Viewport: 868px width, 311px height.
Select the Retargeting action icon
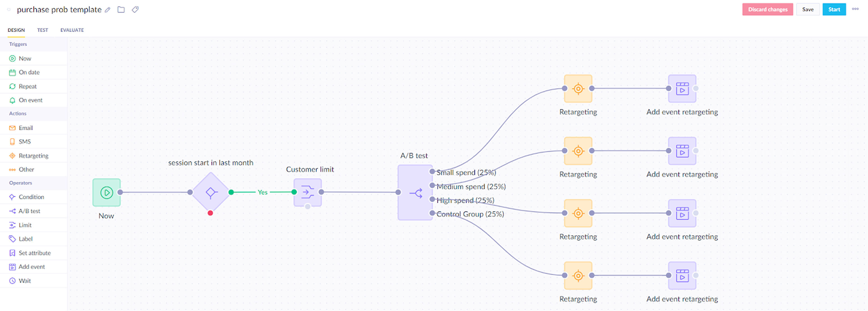(x=12, y=155)
